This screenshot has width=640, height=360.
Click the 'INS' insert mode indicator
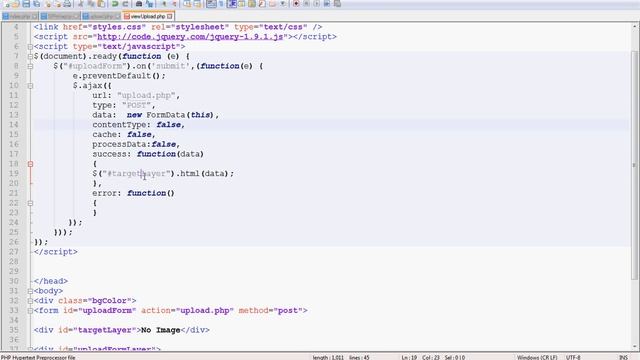tap(623, 357)
